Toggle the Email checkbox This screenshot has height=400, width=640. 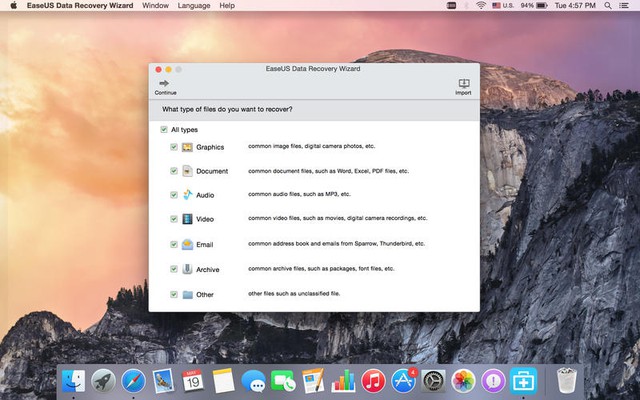coord(174,244)
